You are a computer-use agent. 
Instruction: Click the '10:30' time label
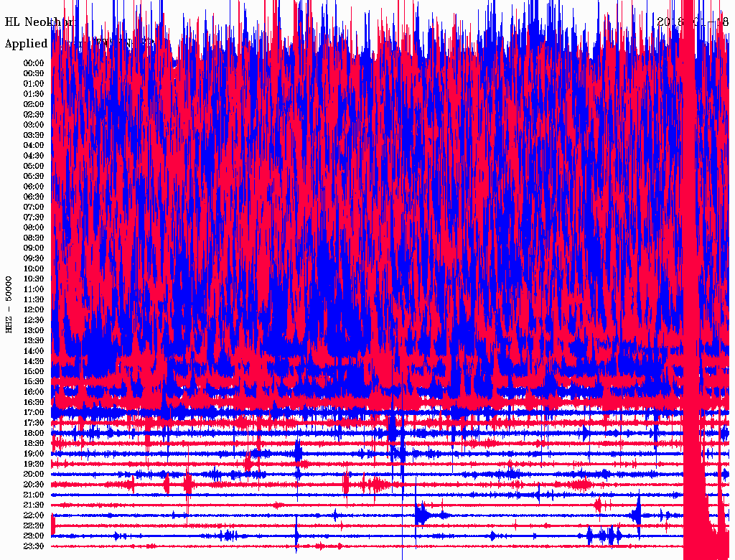(x=34, y=279)
